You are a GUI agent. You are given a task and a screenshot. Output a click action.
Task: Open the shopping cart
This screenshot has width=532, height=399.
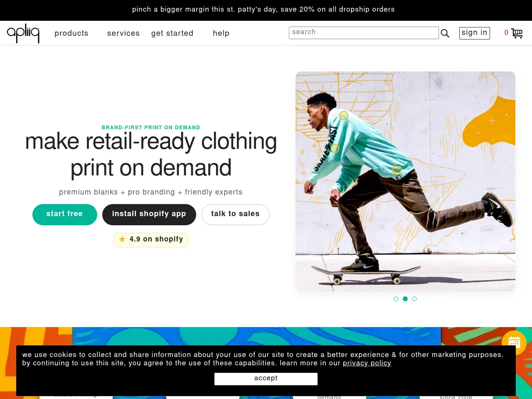click(517, 33)
